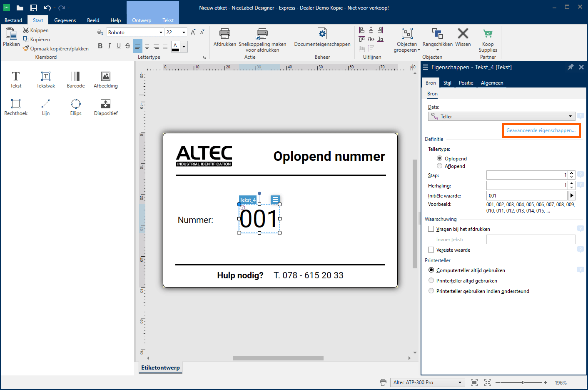Select the Lijn drawing tool
This screenshot has height=390, width=588.
coord(46,107)
